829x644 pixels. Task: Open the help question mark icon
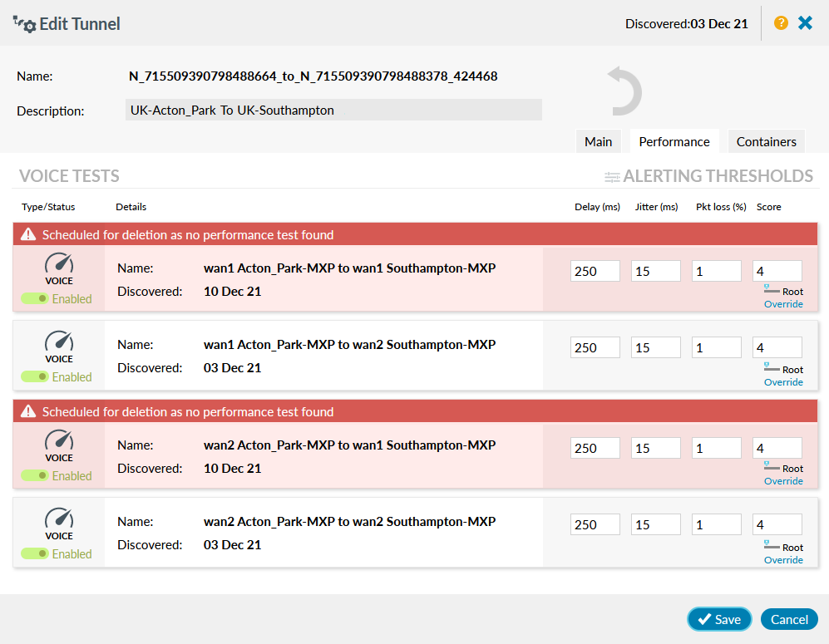[x=781, y=23]
